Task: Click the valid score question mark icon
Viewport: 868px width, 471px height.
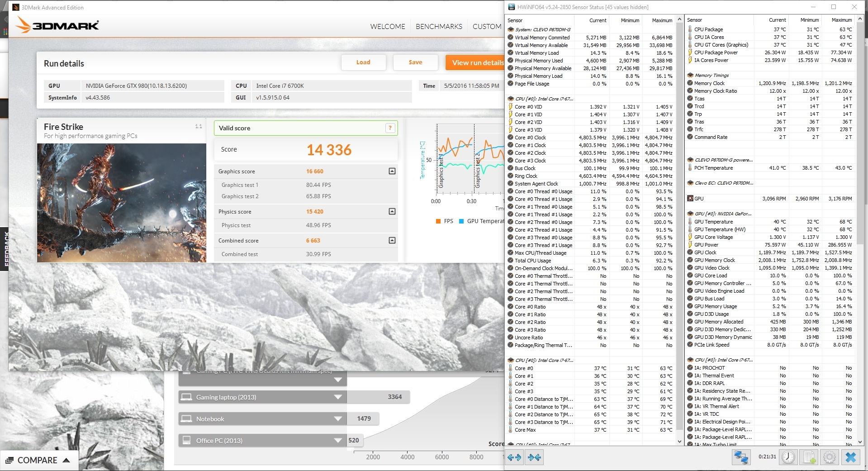Action: click(x=390, y=128)
